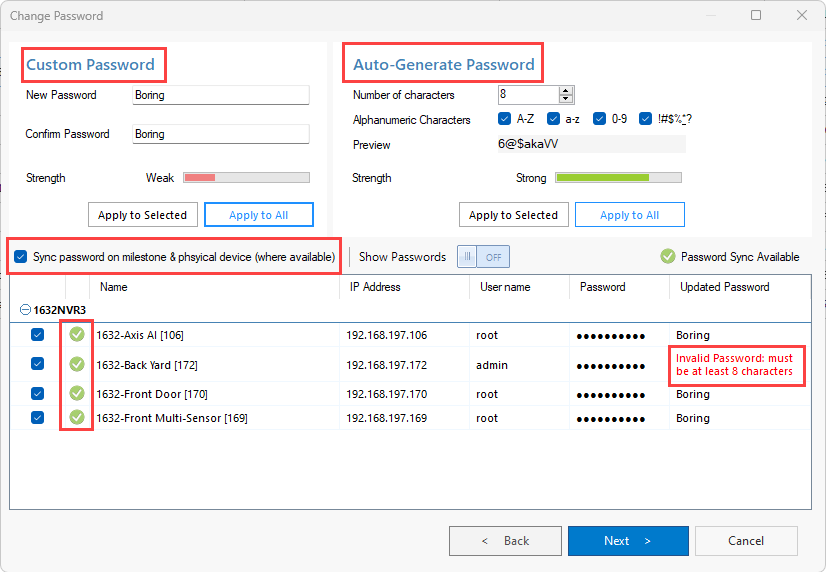Click green sync icon for 1632-Back Yard

pyautogui.click(x=77, y=364)
